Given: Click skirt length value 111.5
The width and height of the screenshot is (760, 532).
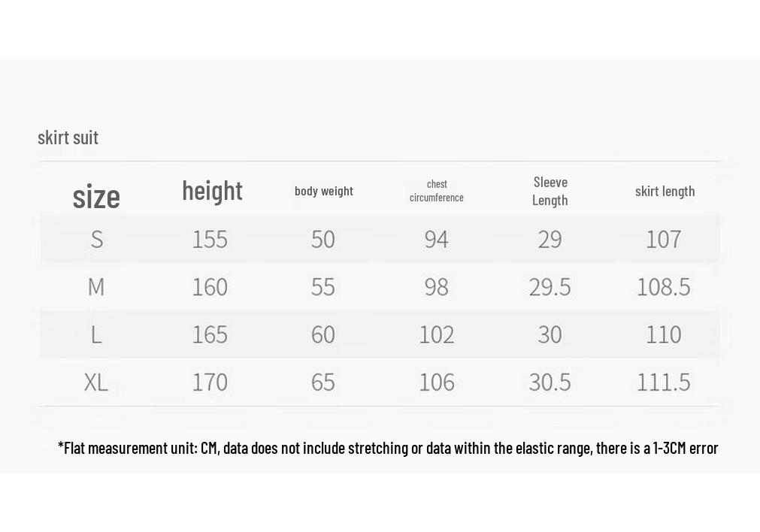Looking at the screenshot, I should point(664,382).
